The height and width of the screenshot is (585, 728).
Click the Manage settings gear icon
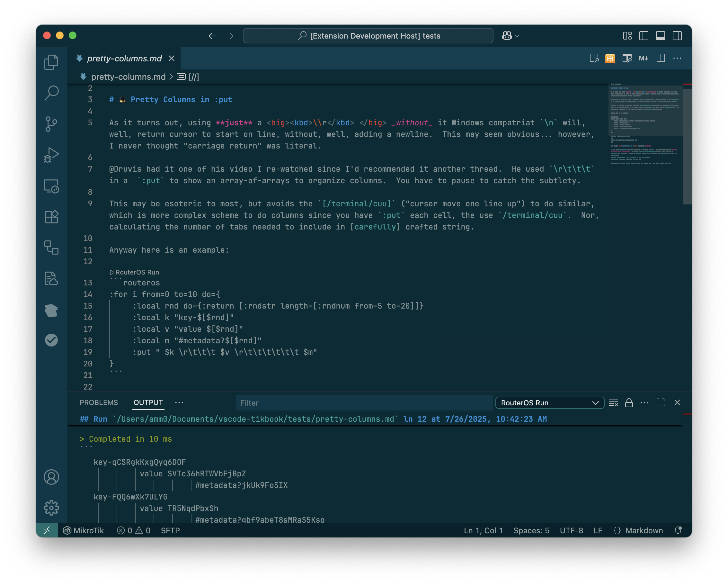(x=51, y=507)
